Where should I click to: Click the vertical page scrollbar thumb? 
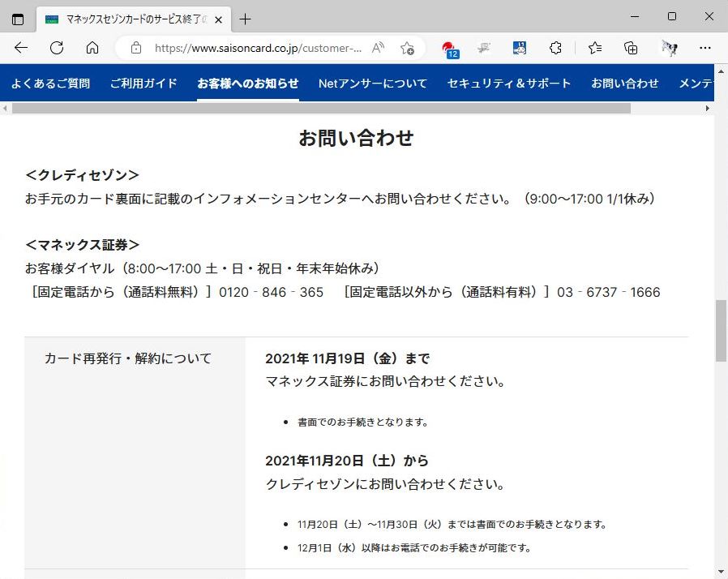[x=721, y=331]
